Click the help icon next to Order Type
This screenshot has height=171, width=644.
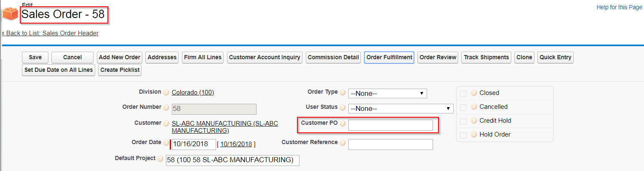coord(343,93)
